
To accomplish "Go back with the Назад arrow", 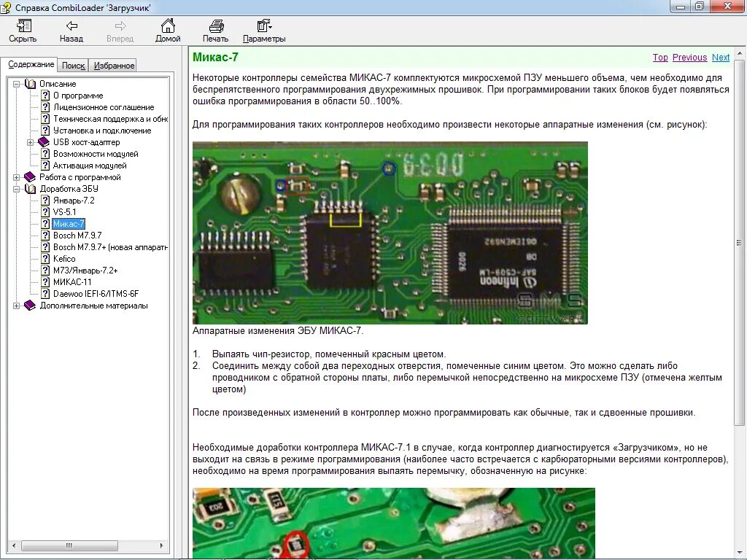I will pyautogui.click(x=71, y=26).
